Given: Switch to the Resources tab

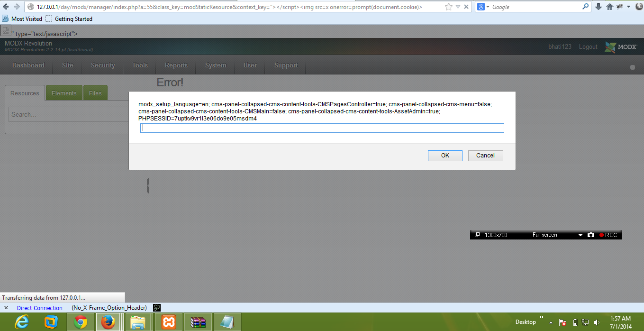Looking at the screenshot, I should pos(25,93).
